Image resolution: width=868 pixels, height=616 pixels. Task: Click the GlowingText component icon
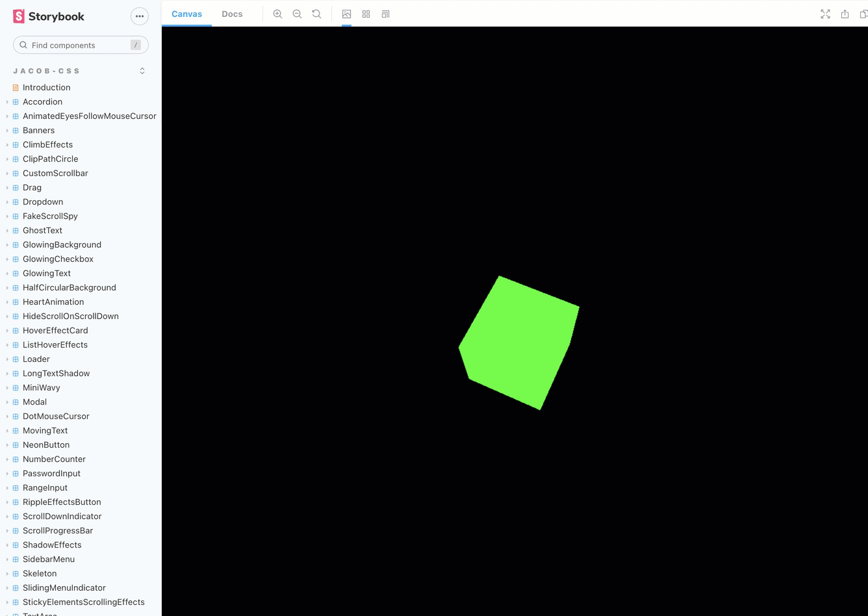pyautogui.click(x=16, y=273)
